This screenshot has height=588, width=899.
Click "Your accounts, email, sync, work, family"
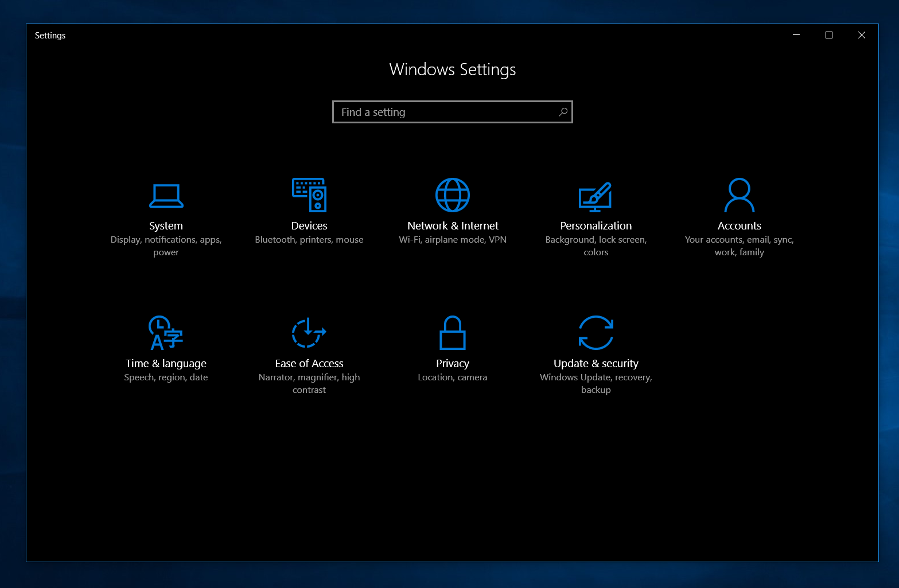coord(740,246)
